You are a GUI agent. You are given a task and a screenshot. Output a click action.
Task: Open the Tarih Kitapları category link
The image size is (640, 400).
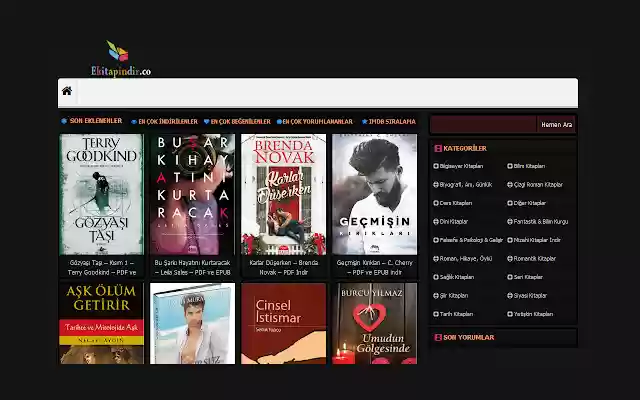pos(456,314)
